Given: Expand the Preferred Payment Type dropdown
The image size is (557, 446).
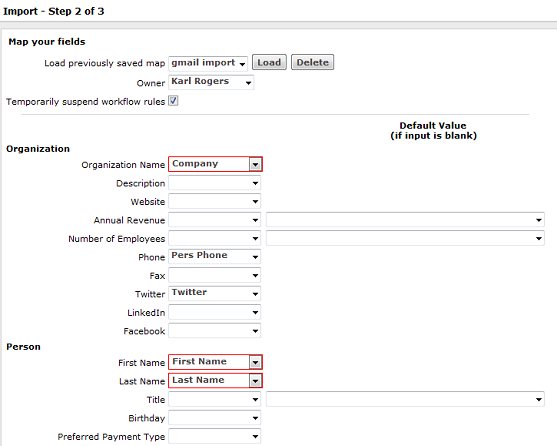Looking at the screenshot, I should coord(215,436).
